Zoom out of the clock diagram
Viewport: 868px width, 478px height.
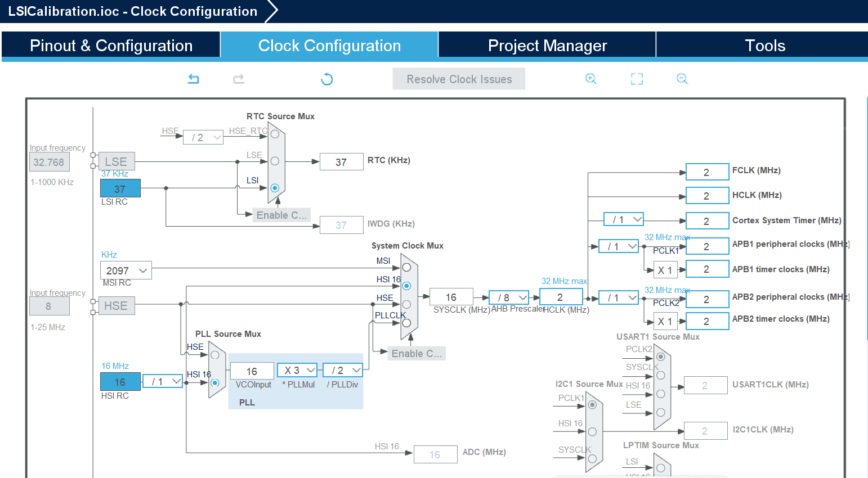coord(682,79)
